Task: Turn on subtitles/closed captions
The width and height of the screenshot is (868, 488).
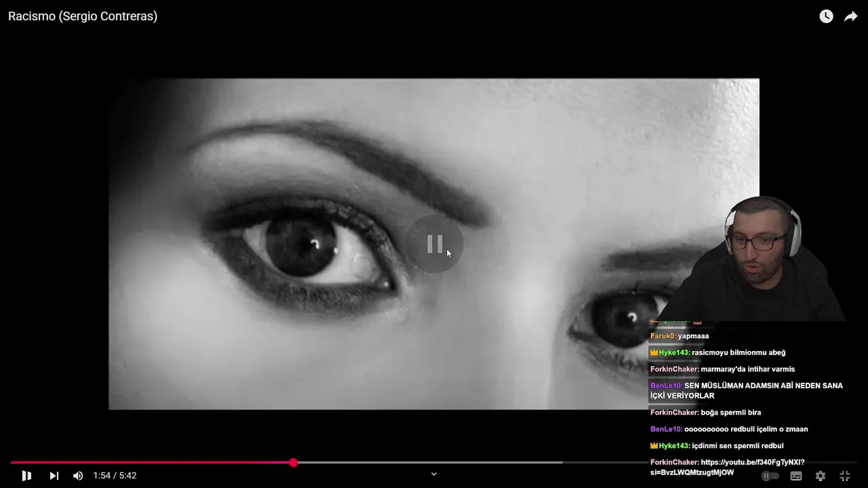Action: pos(796,476)
